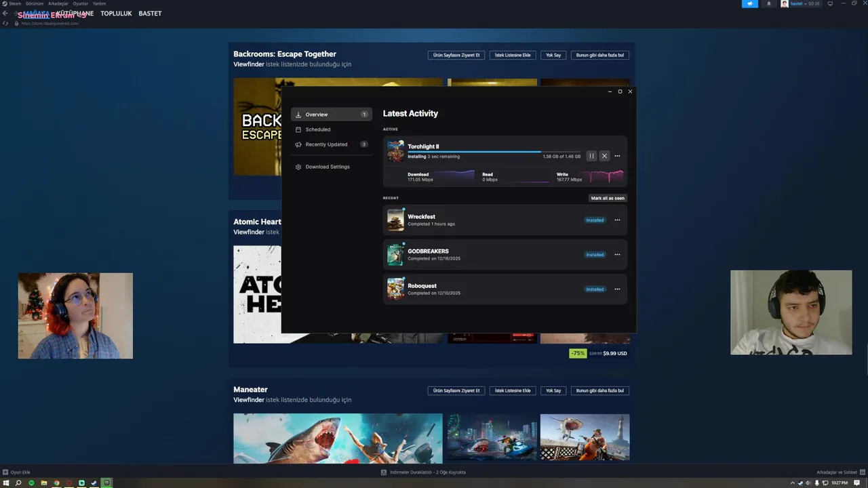Open the Maneater title link
This screenshot has height=488, width=868.
coord(250,390)
